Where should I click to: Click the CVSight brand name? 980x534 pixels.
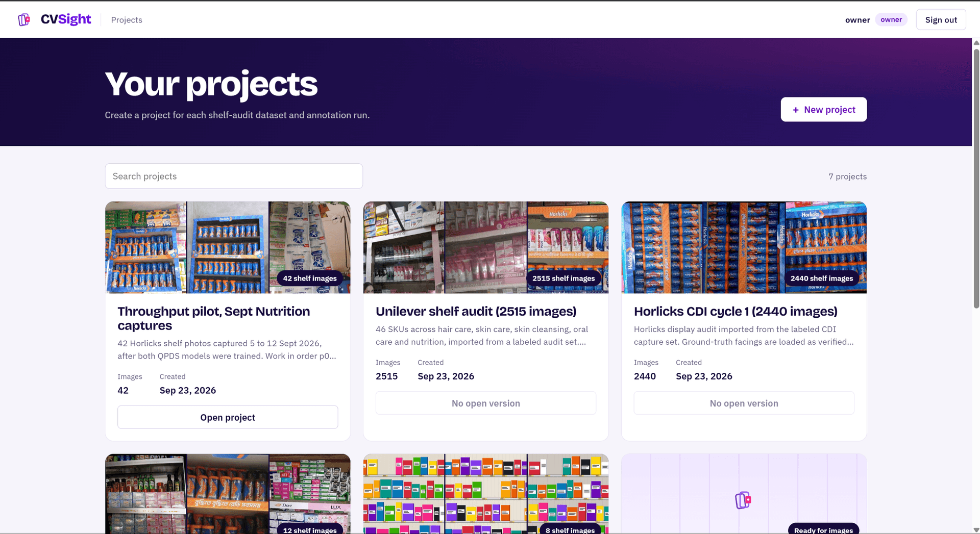(66, 19)
